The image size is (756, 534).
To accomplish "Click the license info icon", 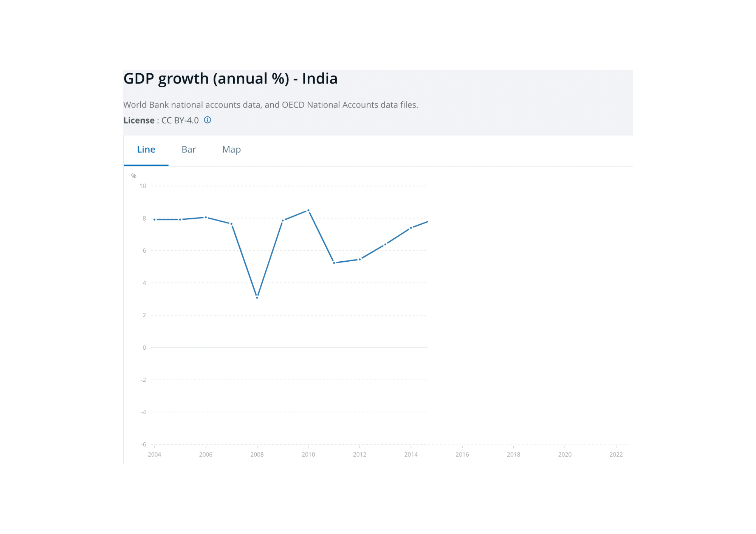I will (208, 120).
